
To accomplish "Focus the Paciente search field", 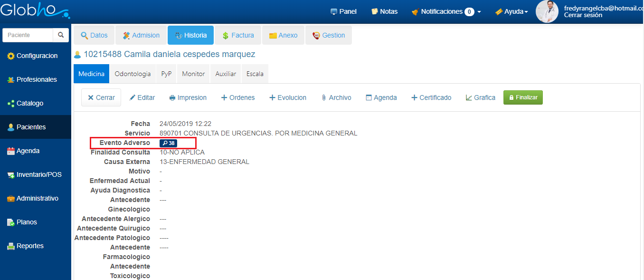I will tap(28, 35).
